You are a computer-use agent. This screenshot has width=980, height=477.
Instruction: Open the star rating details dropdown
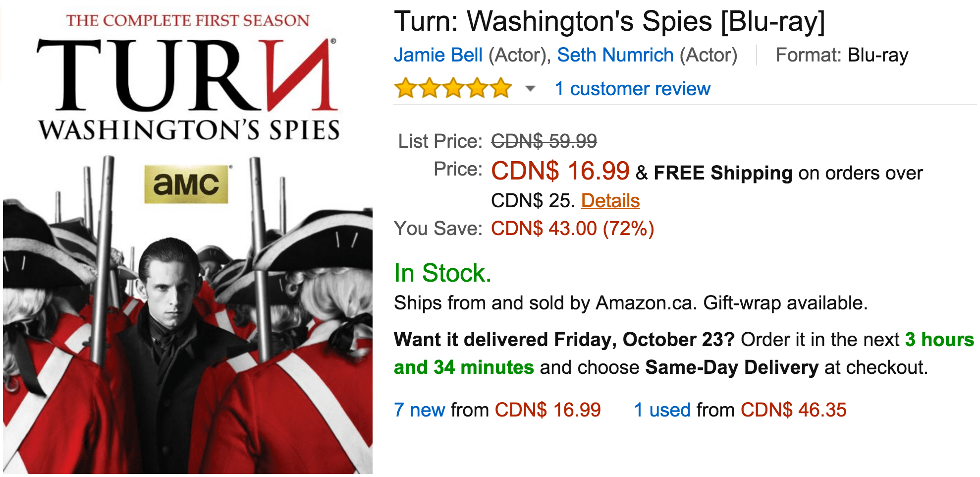tap(530, 89)
